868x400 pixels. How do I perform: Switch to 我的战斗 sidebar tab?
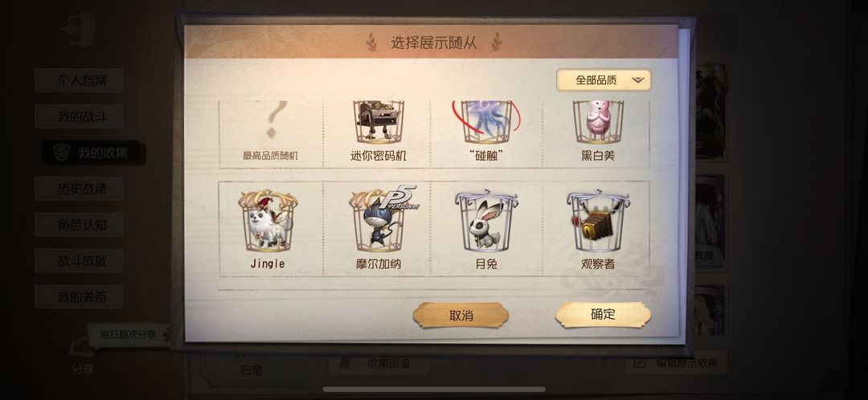tap(79, 116)
